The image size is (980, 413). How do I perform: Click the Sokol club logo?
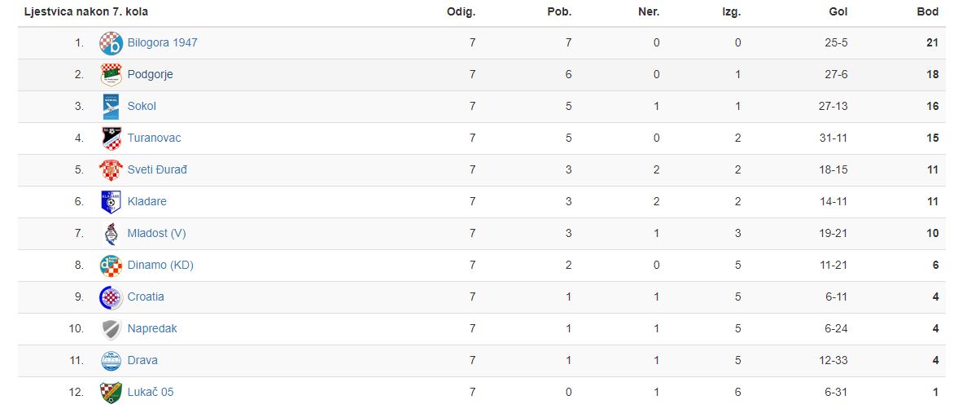(111, 107)
